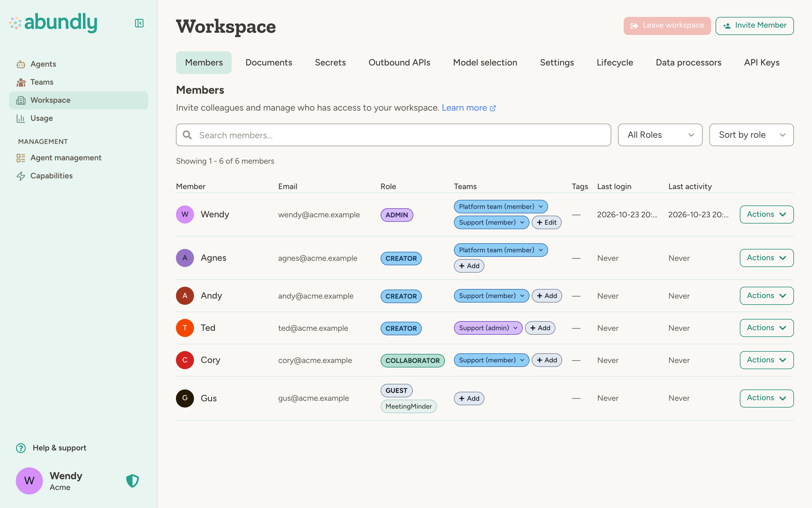The image size is (812, 508).
Task: Click Wendy's ADMIN role badge
Action: pos(397,215)
